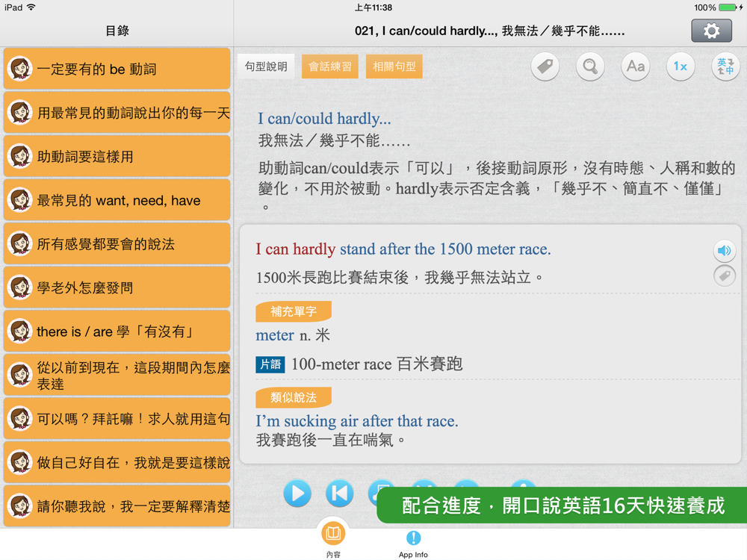
Task: Tap the 類似說法 label
Action: pyautogui.click(x=294, y=397)
